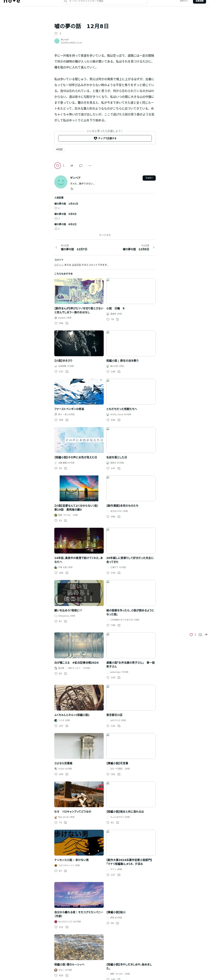This screenshot has height=980, width=210.
Task: Go to next article via right chevron
Action: [x=154, y=248]
